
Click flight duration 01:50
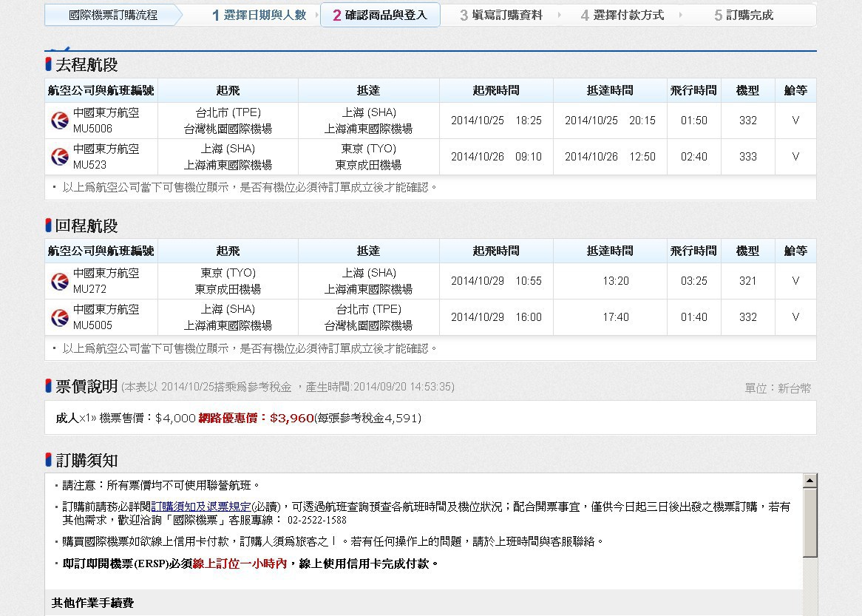click(x=693, y=121)
